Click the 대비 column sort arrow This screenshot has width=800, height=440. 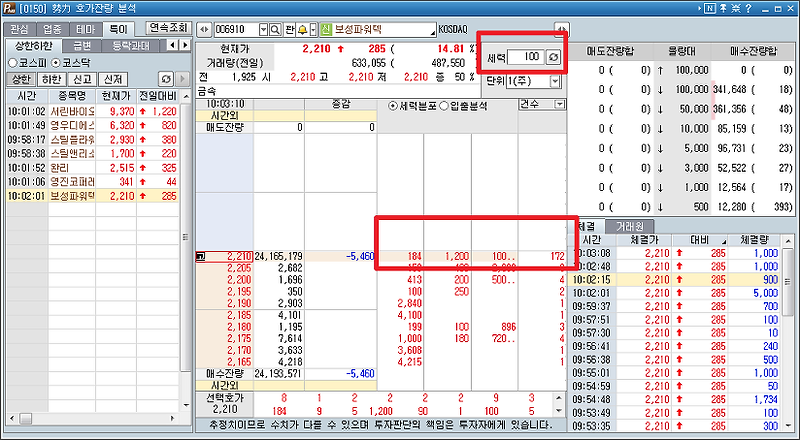723,241
